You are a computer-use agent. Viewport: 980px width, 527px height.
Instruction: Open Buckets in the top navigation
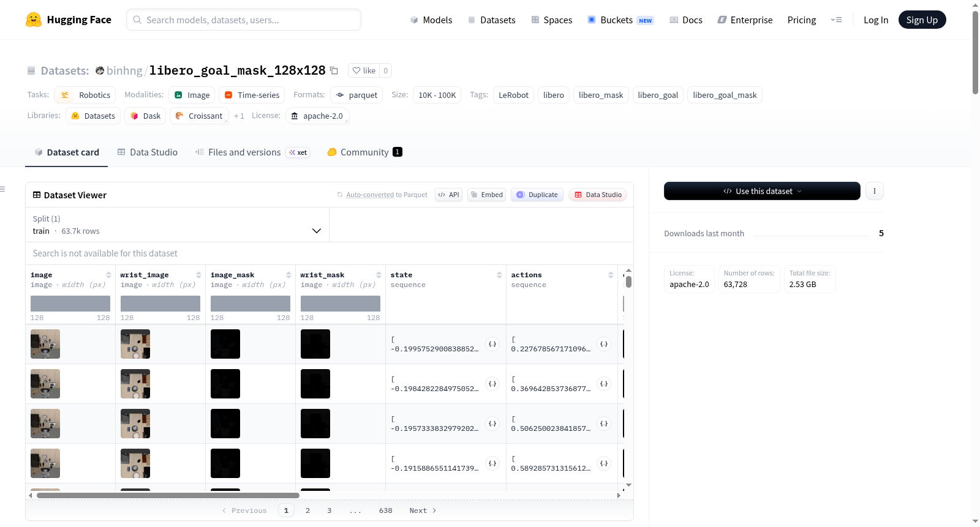click(620, 20)
